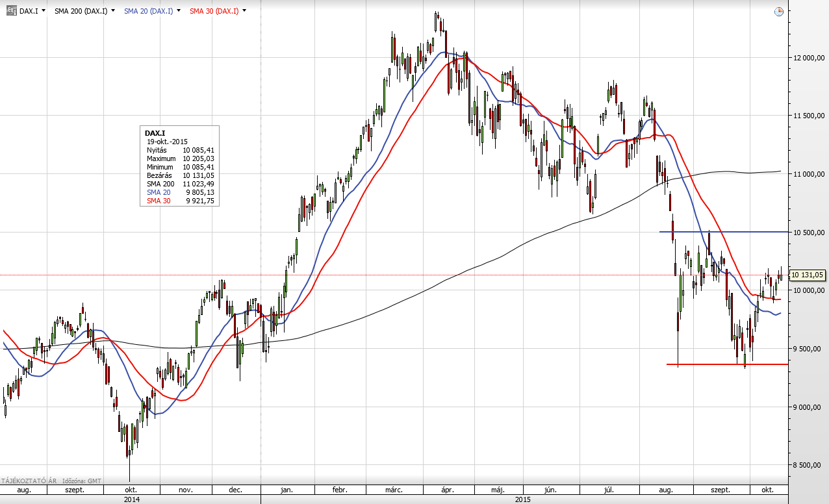
Task: Expand the blue SMA 20 (DAX.I) dropdown
Action: (179, 11)
